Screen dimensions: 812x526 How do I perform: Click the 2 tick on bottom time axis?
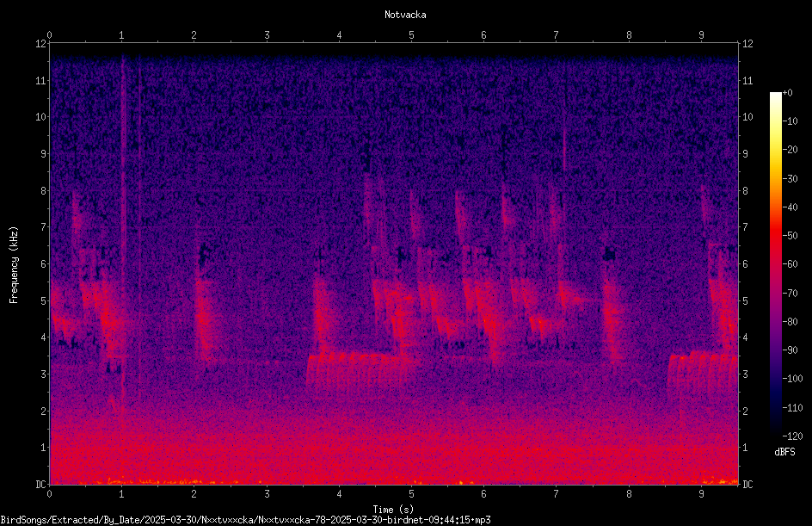(x=194, y=494)
